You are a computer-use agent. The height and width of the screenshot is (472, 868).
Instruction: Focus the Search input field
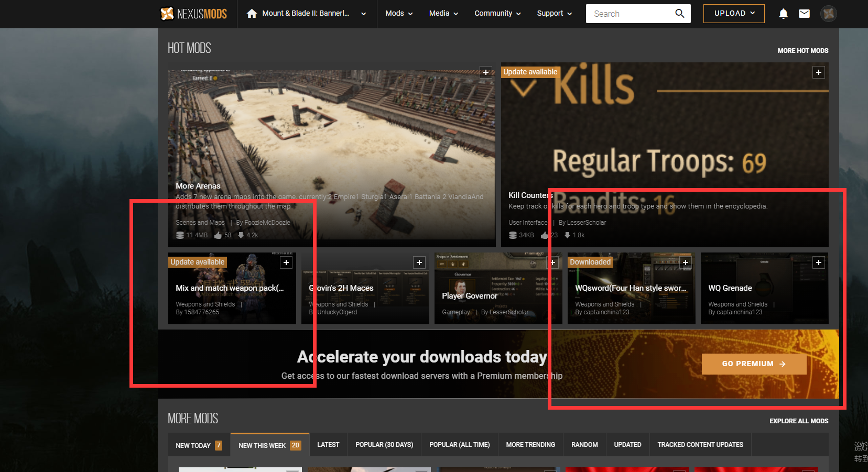[x=631, y=14]
